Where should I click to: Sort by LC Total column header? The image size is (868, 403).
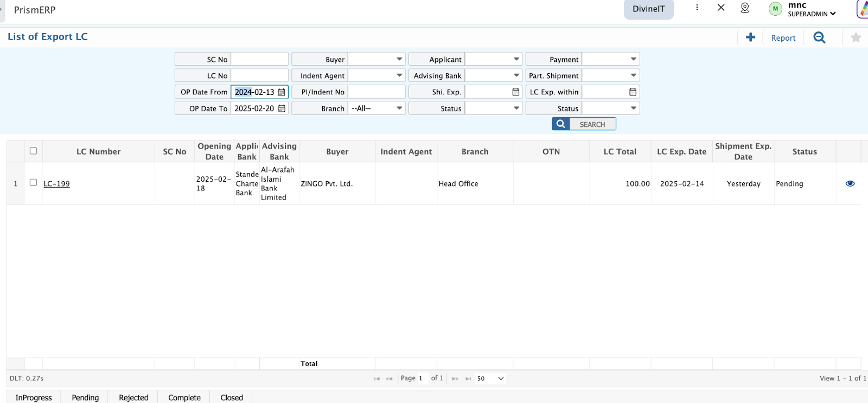[x=620, y=151]
